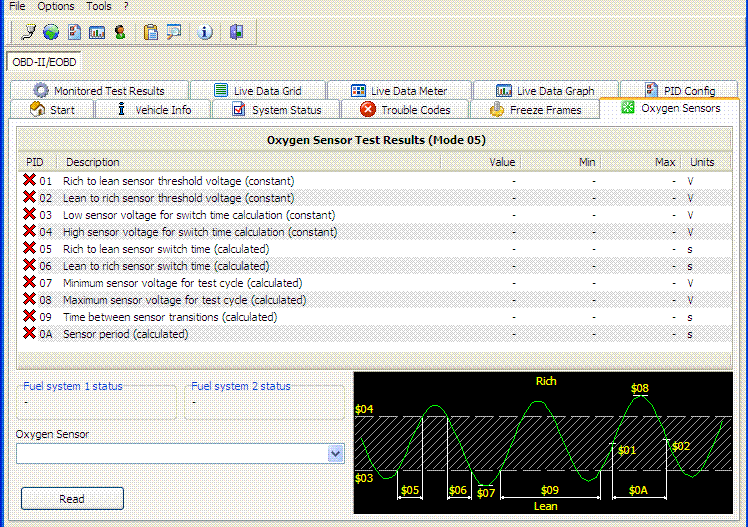Open the Vehicle Info tab
Screen dimensions: 748x527
pos(153,110)
